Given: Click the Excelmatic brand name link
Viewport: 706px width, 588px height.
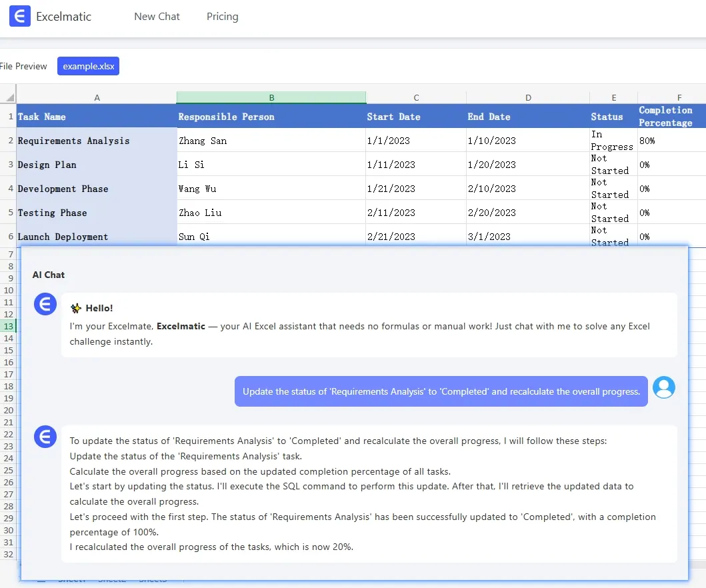Looking at the screenshot, I should [x=64, y=17].
